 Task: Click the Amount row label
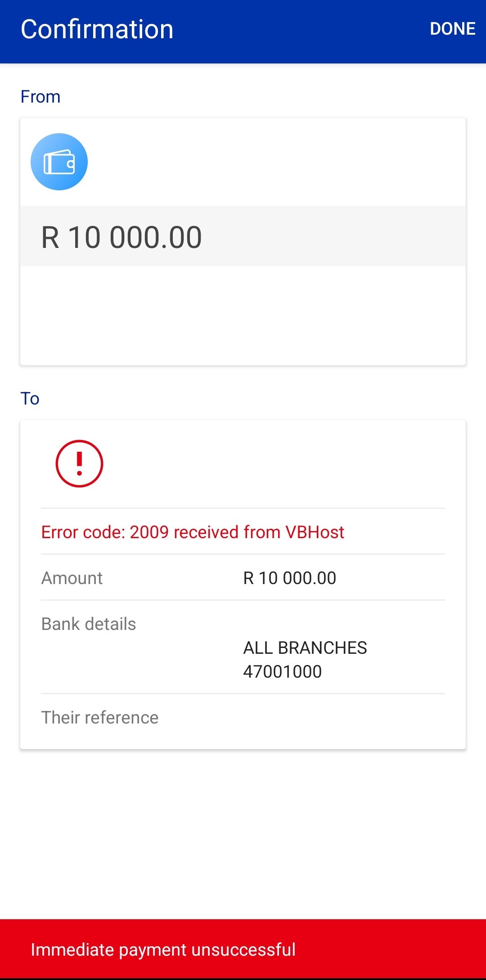click(x=72, y=578)
